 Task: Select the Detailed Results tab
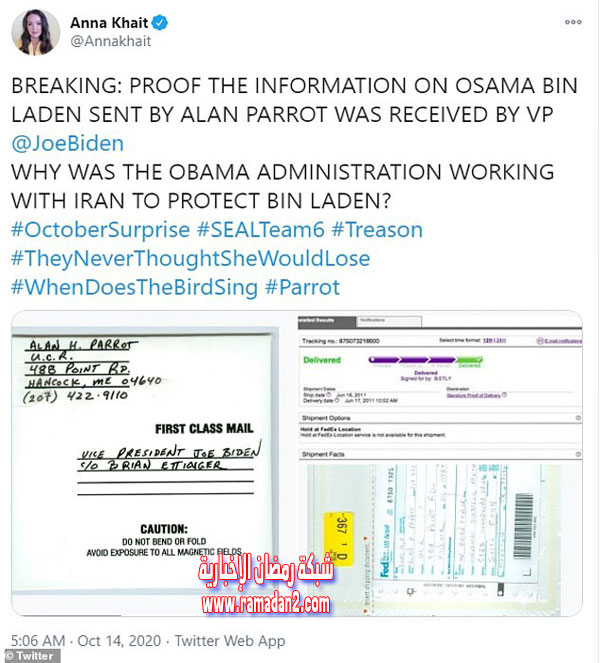pos(327,321)
